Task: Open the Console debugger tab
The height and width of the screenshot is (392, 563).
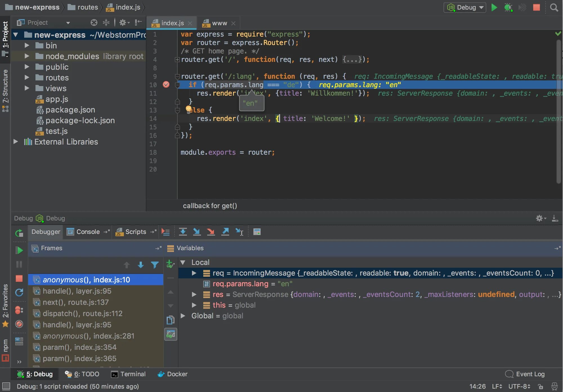Action: (x=88, y=232)
